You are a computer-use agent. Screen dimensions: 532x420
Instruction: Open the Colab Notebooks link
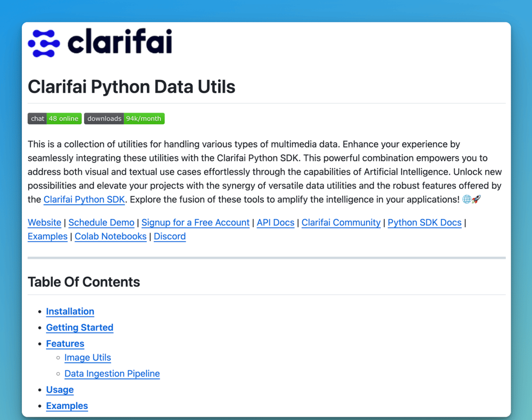pos(110,236)
